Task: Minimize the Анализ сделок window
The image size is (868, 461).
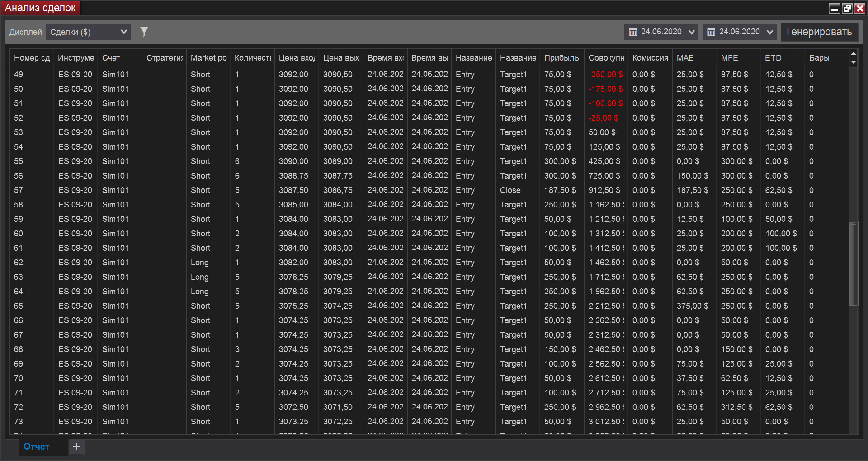Action: coord(835,8)
